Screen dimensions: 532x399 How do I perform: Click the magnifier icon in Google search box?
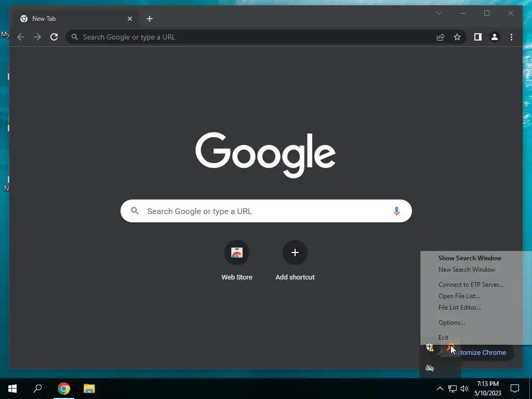(x=135, y=211)
